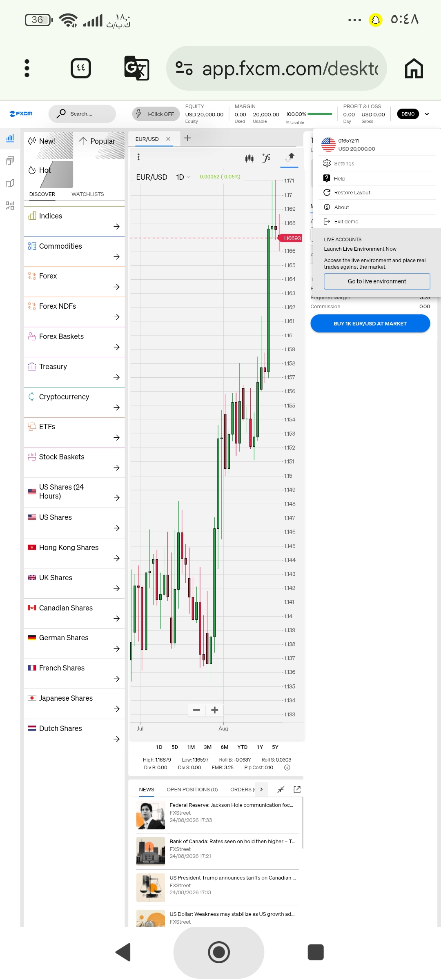The height and width of the screenshot is (980, 441).
Task: Close the EUR/USD chart tab
Action: 168,139
